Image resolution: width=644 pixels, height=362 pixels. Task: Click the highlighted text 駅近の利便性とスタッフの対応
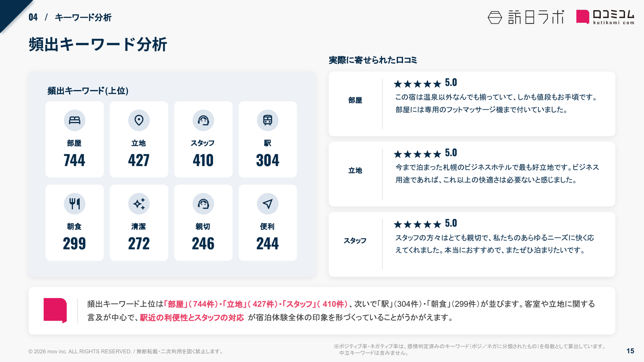point(192,317)
